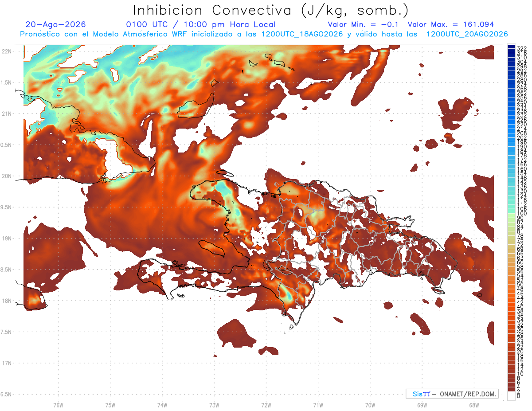Click the '74W' longitude label
The width and height of the screenshot is (532, 411).
coord(162,405)
